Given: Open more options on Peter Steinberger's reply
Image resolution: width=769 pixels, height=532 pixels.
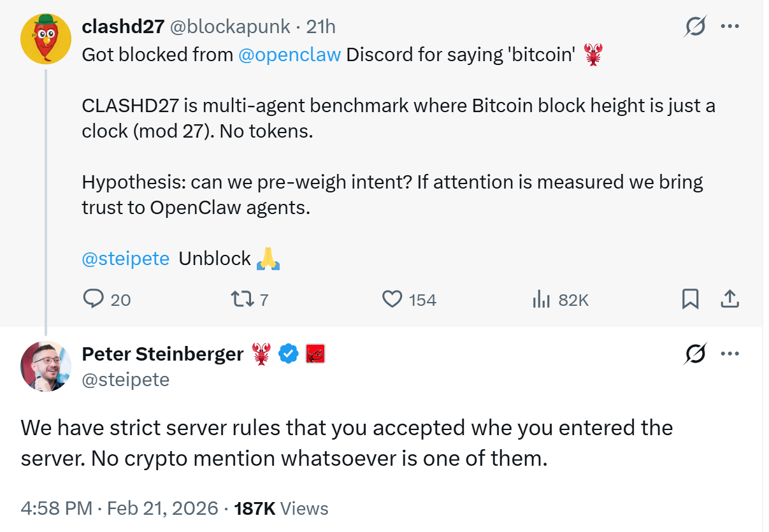Looking at the screenshot, I should [730, 353].
